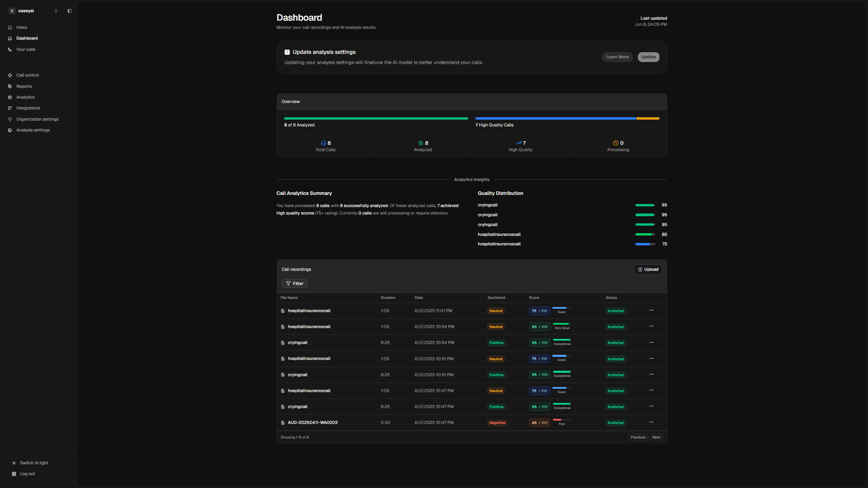
Task: Open the three-dot menu for the AUD-20250411-WA0002 row
Action: point(651,422)
